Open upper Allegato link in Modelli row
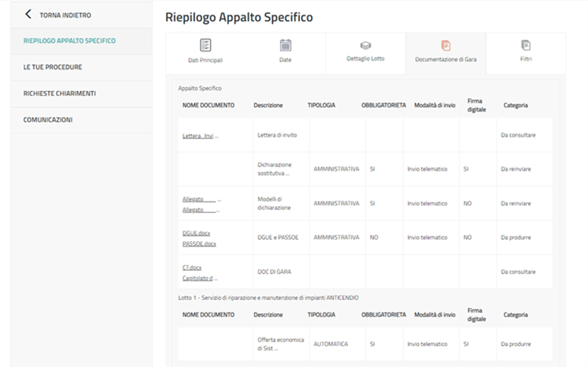588x367 pixels. (x=201, y=199)
